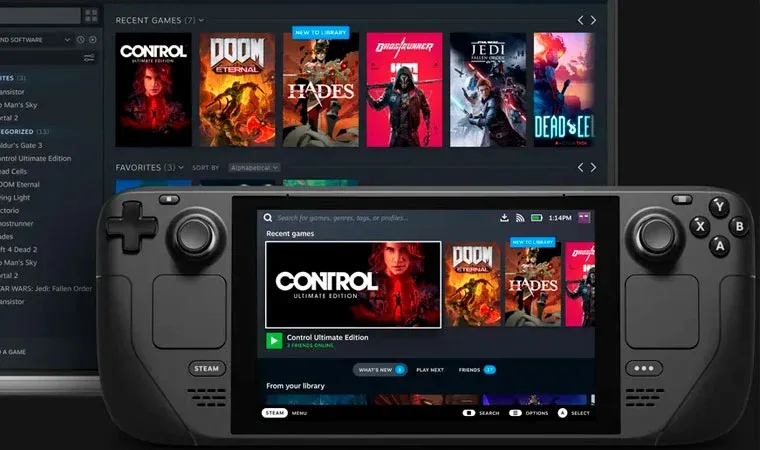Select Control Ultimate Edition in sidebar list
The width and height of the screenshot is (760, 450).
(36, 158)
